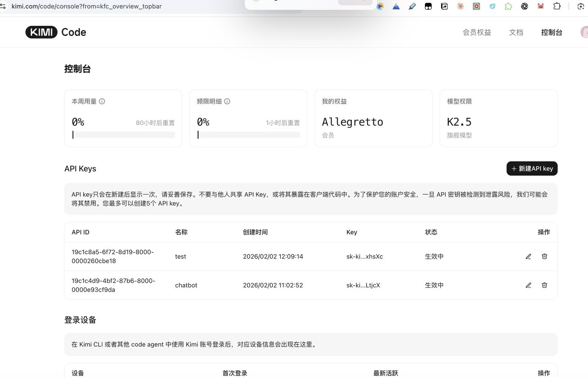Delete the chatbot API key
Image resolution: width=588 pixels, height=378 pixels.
[544, 285]
